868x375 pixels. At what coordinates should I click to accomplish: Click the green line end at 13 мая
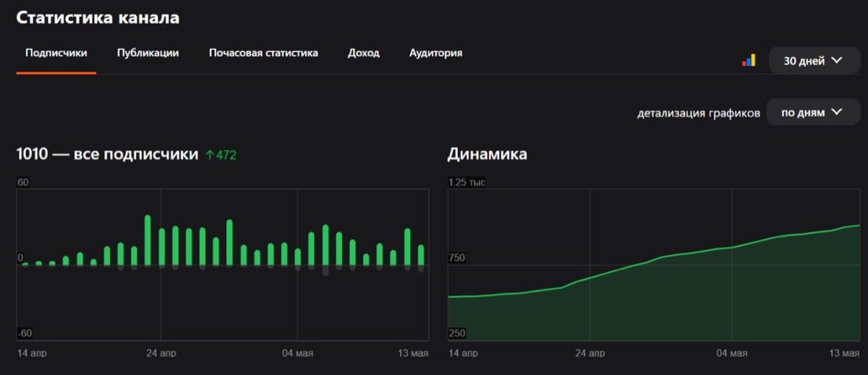pos(859,225)
